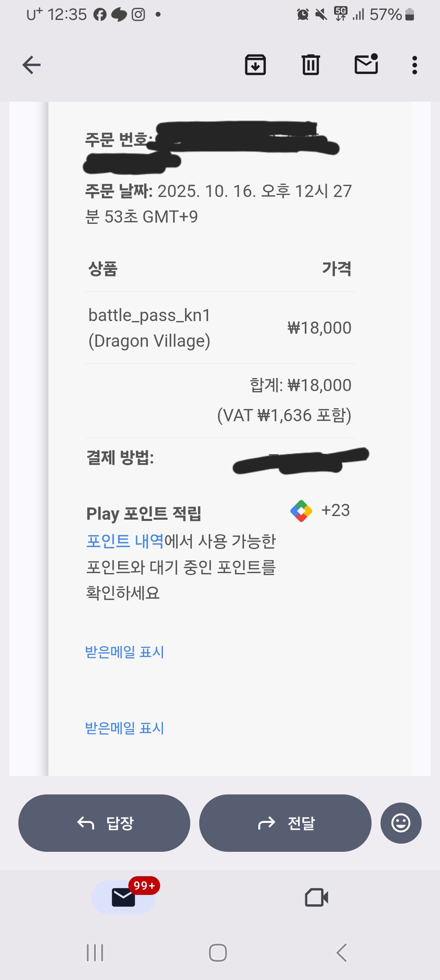Tap the Google Play Points logo
The height and width of the screenshot is (980, 440).
(301, 511)
